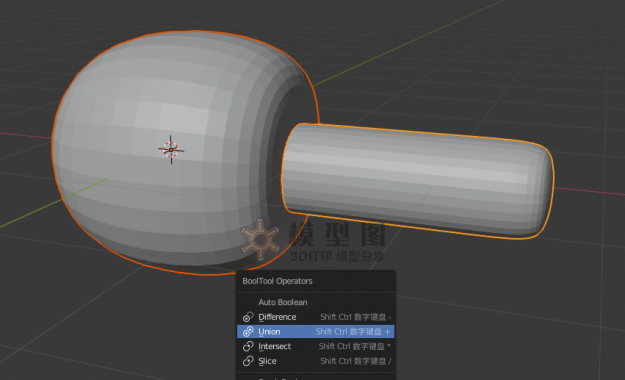Click the Slice operator icon
This screenshot has height=380, width=625.
pyautogui.click(x=248, y=361)
